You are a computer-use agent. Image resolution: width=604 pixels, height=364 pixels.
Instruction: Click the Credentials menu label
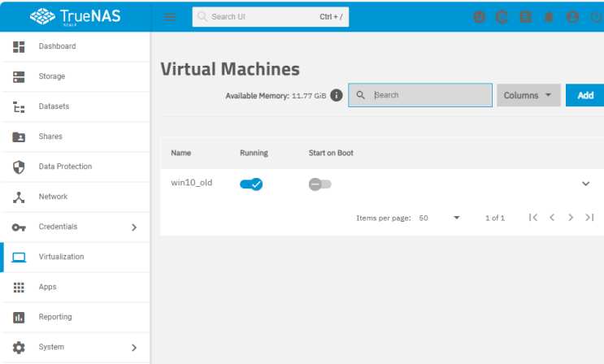click(58, 227)
